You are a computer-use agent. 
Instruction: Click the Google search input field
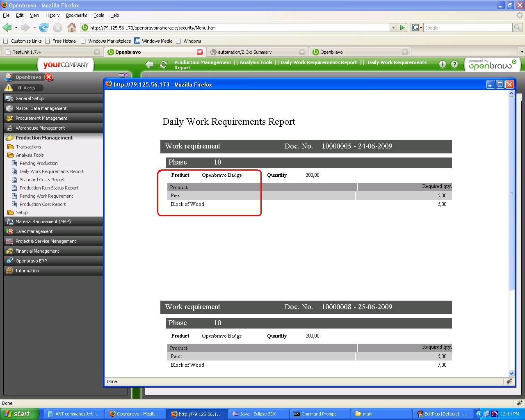468,27
